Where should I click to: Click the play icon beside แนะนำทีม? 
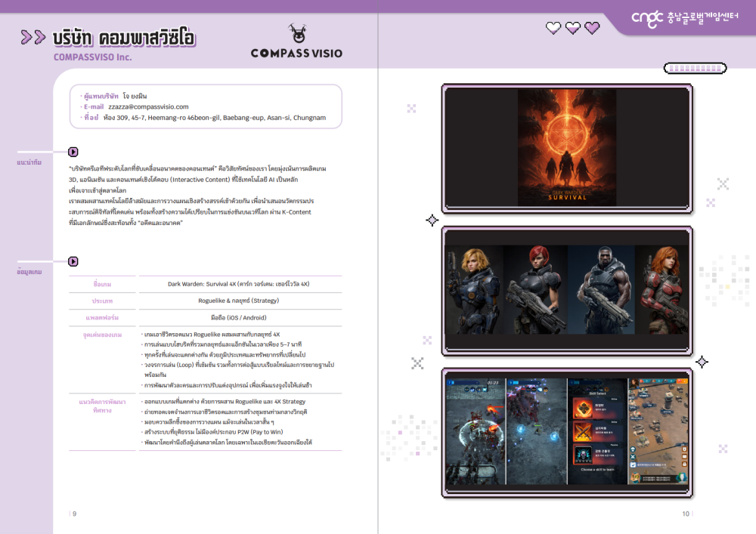[73, 152]
